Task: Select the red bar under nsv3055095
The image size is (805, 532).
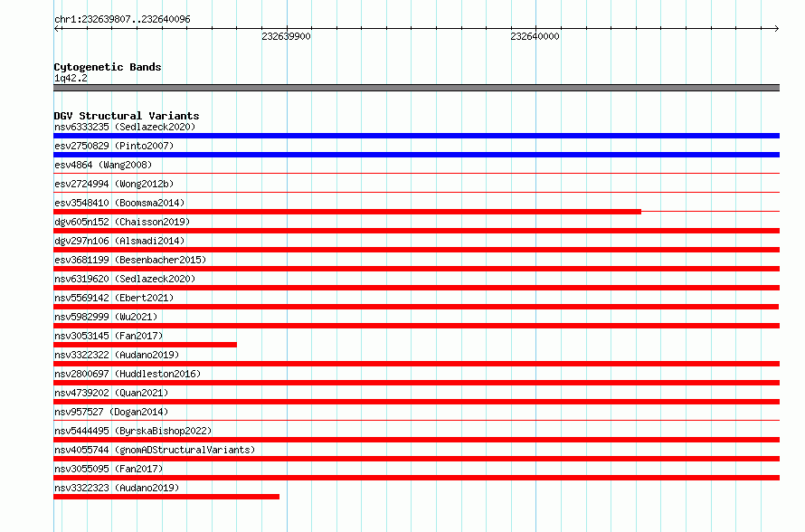Action: click(416, 478)
